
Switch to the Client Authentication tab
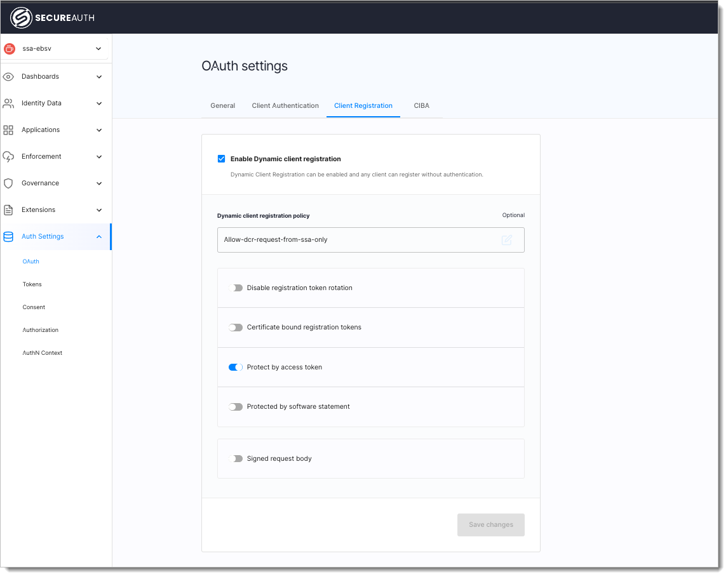point(285,106)
